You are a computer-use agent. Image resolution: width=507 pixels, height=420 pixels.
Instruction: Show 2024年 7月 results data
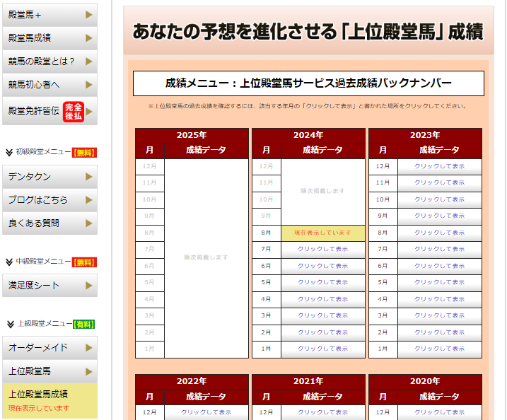(x=322, y=249)
